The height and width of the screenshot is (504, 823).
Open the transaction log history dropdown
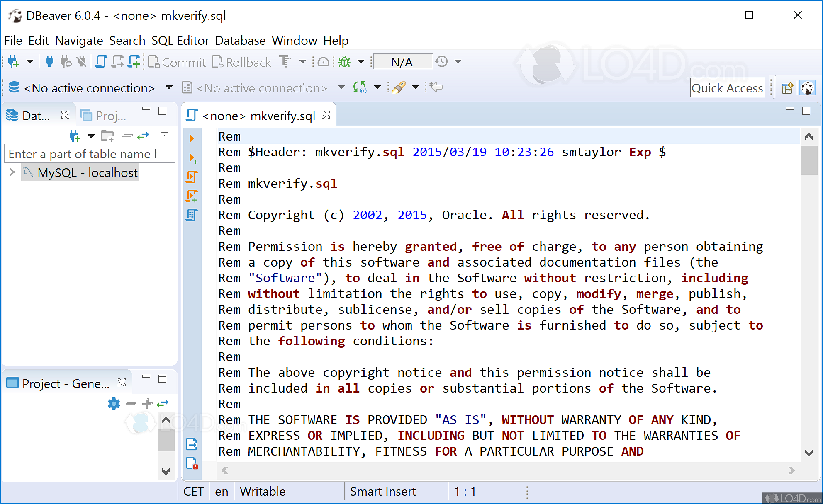458,61
